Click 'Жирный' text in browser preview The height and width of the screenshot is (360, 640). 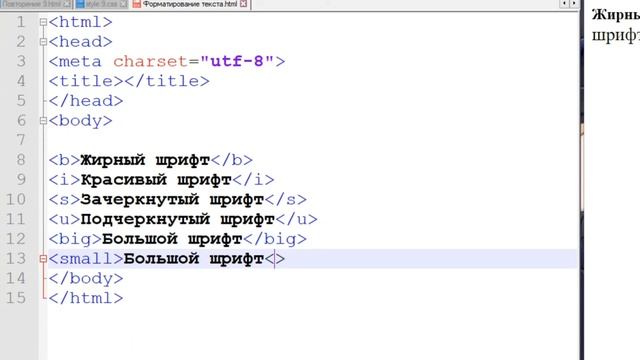[x=616, y=15]
